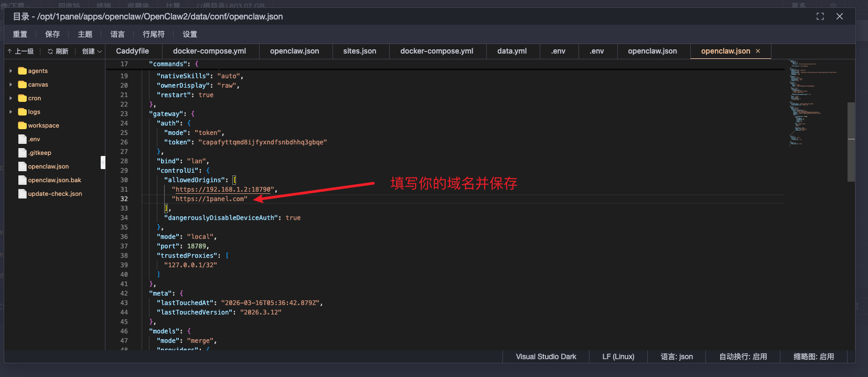Click 重置 to reset the editor
This screenshot has height=377, width=868.
point(20,34)
